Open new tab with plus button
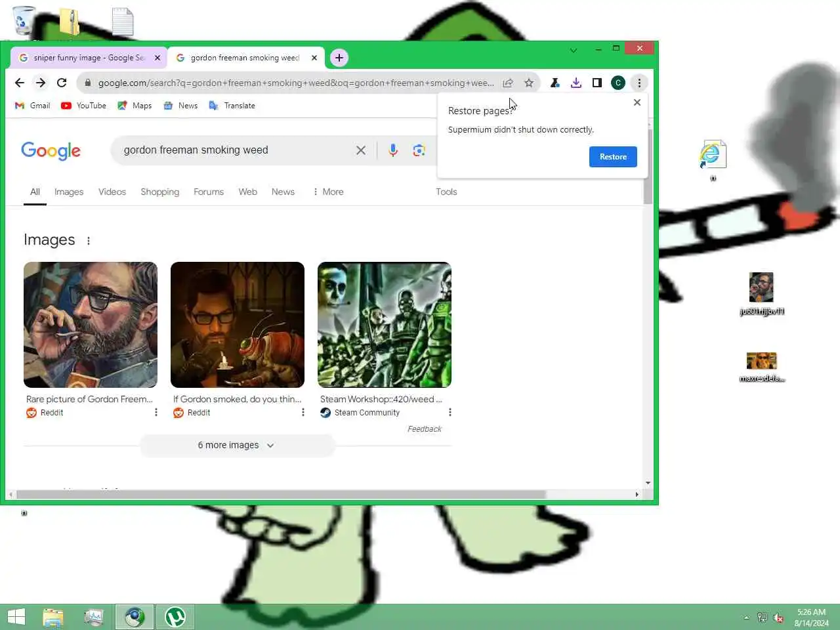 coord(339,58)
